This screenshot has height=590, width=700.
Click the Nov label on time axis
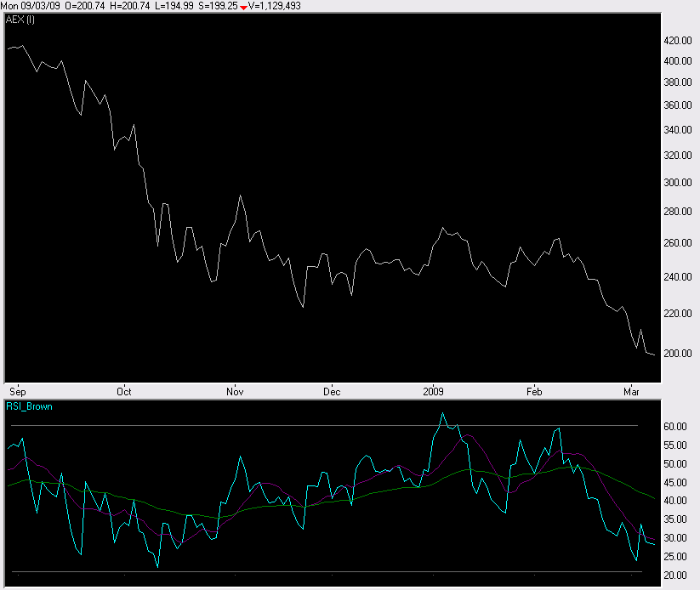pyautogui.click(x=236, y=392)
